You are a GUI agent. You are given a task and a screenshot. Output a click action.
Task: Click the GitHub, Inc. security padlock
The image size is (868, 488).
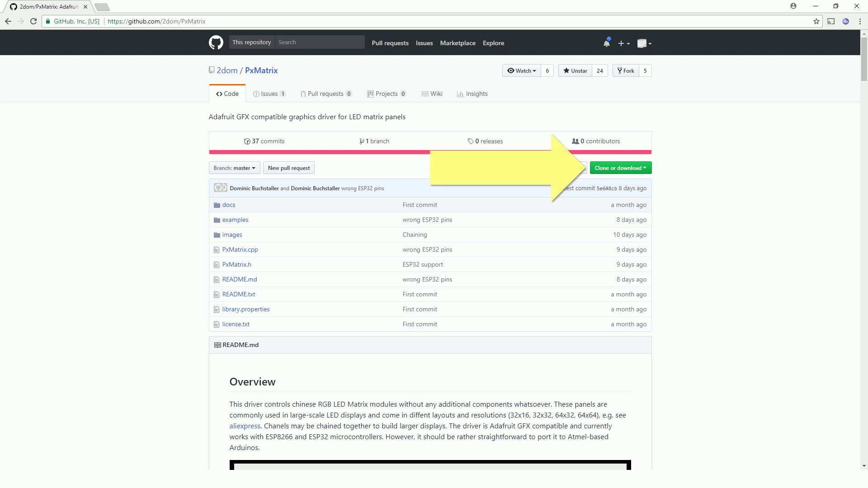(x=48, y=21)
